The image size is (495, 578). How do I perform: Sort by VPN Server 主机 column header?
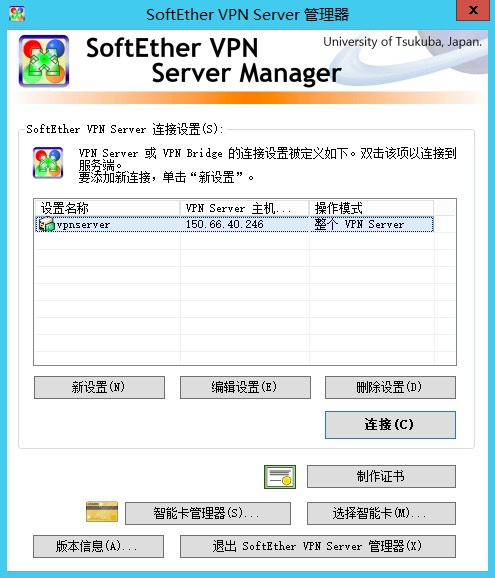coord(245,208)
